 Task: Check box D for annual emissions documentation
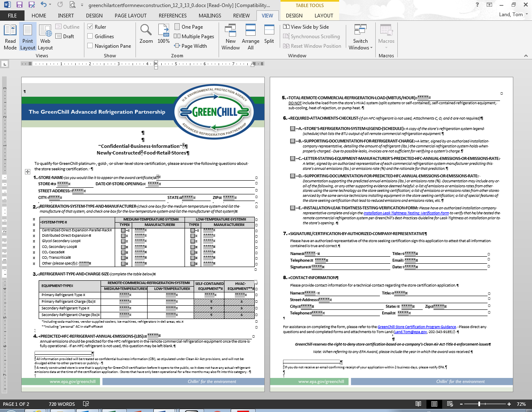pyautogui.click(x=293, y=176)
